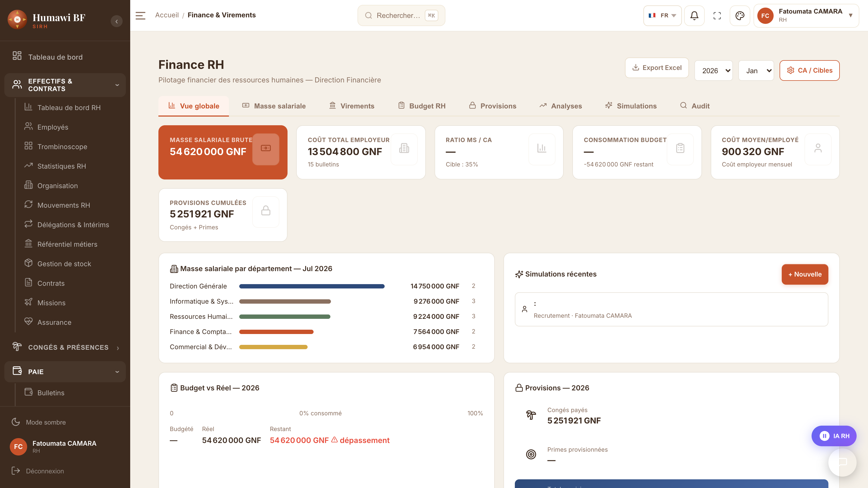Open Mouvements RH

coord(64,205)
